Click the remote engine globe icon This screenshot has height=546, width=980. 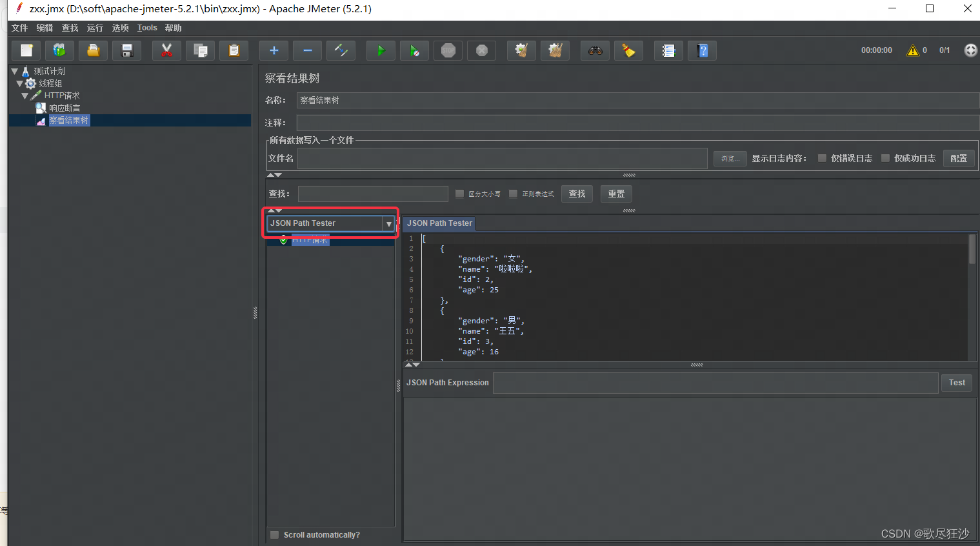tap(970, 50)
